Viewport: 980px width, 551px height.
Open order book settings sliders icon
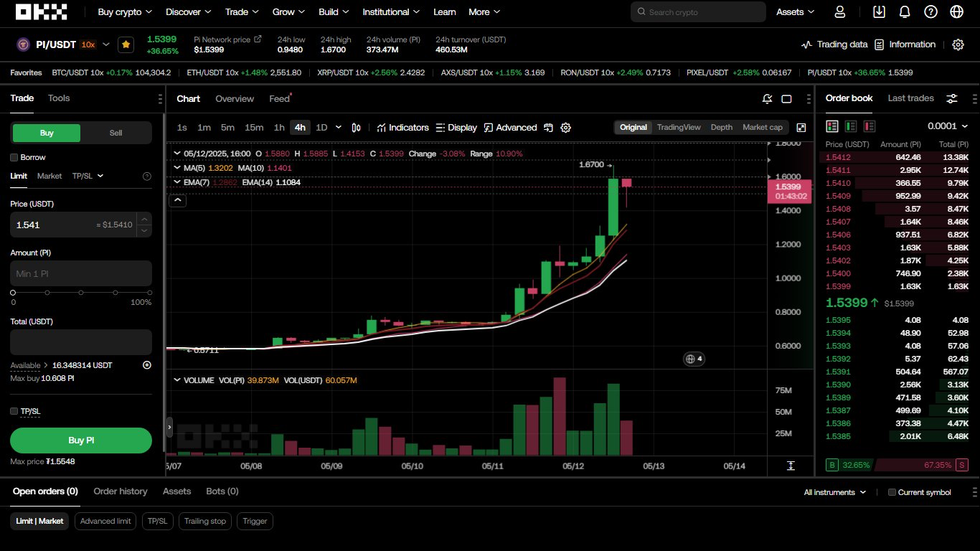952,98
